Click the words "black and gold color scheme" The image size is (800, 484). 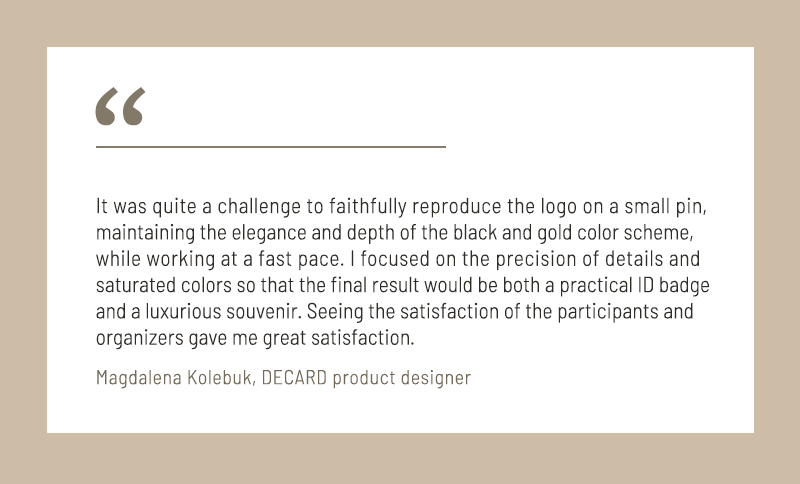[x=580, y=233]
